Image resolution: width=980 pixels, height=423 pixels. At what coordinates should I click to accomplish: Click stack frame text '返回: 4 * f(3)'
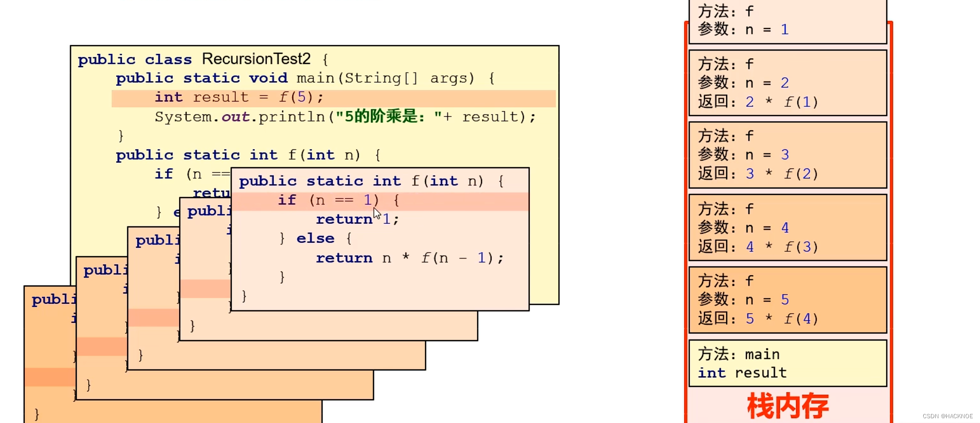coord(758,247)
